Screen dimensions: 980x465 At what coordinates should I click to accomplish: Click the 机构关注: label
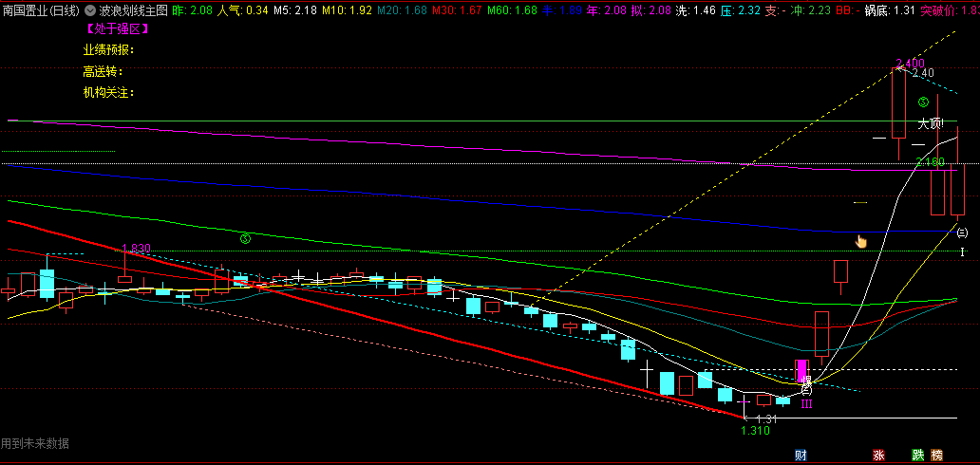click(x=109, y=92)
